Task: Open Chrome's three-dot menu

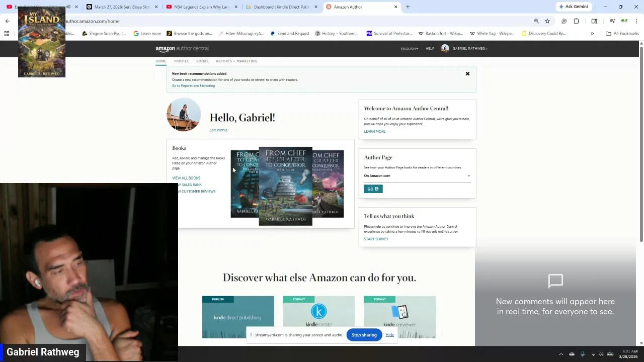Action: coord(636,21)
